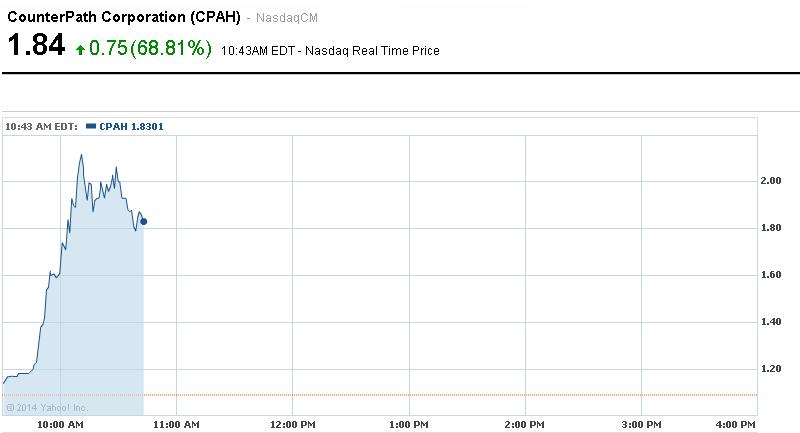Click the 11:00 AM time axis label
Screen dimensions: 800x433
click(x=176, y=425)
